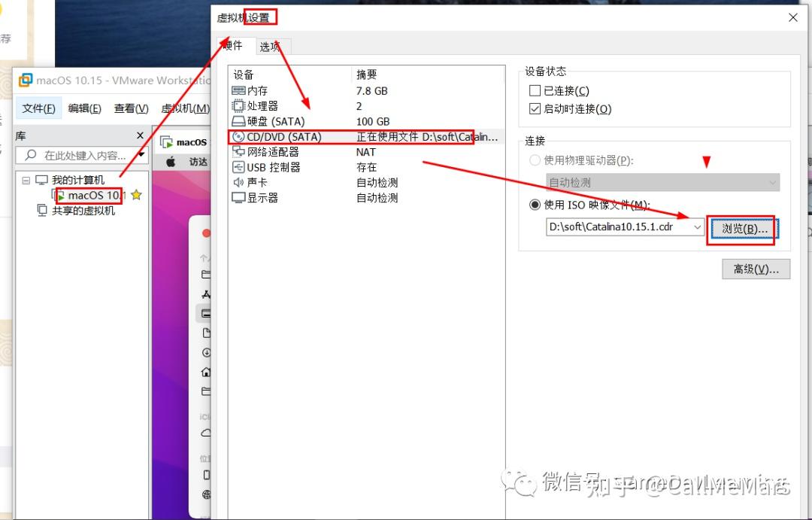Select the 显示器 display device icon

tap(238, 197)
